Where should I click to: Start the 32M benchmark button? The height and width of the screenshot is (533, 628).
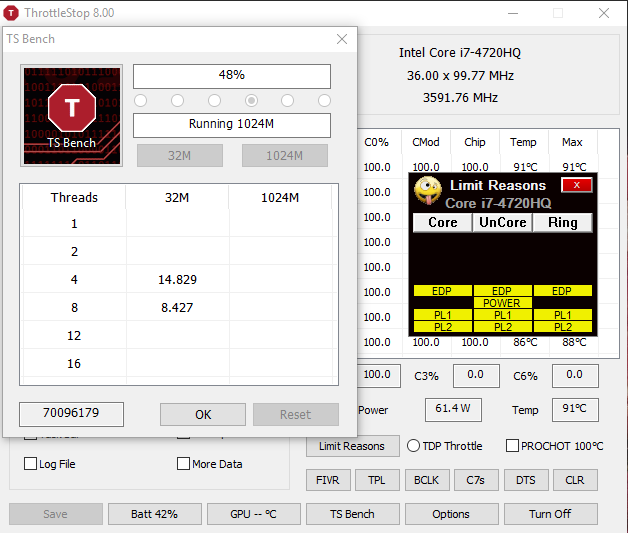[x=180, y=155]
